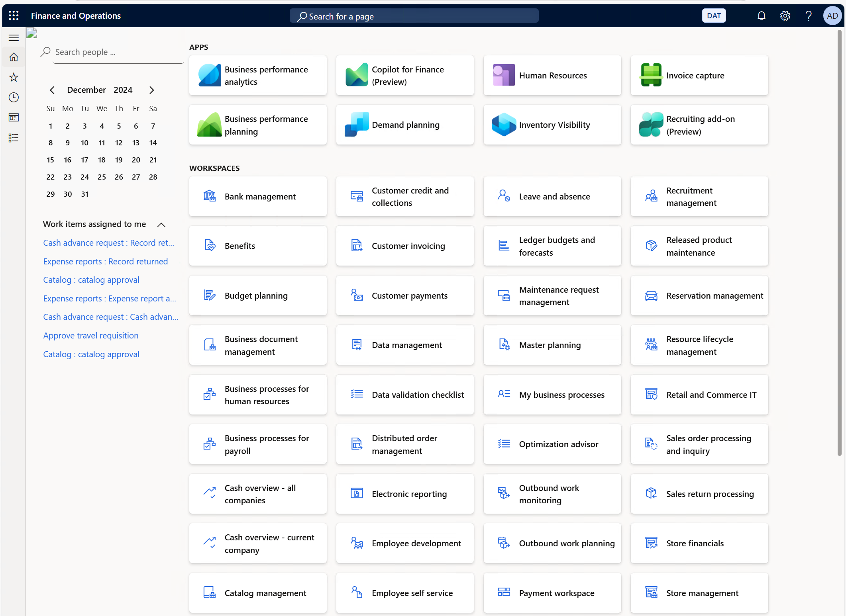Open the AD user profile avatar
Image resolution: width=846 pixels, height=616 pixels.
pos(832,16)
